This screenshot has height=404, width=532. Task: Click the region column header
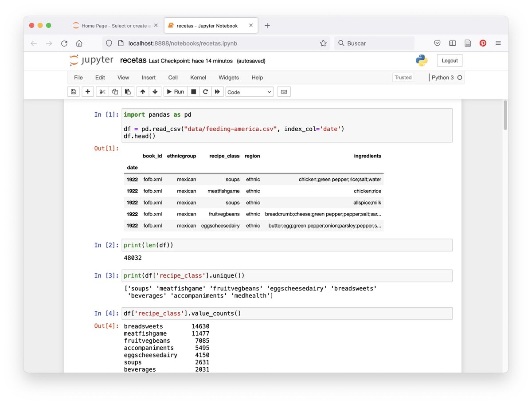[252, 156]
